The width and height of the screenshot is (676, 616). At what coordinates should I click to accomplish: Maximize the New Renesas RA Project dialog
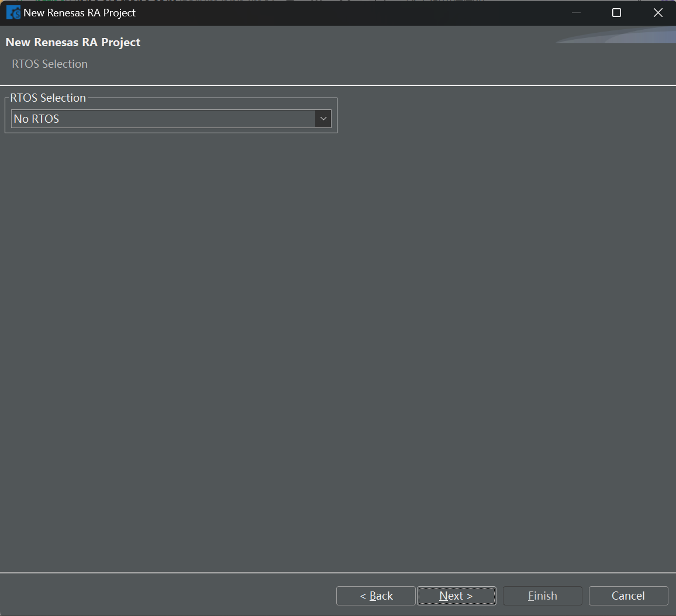point(616,13)
